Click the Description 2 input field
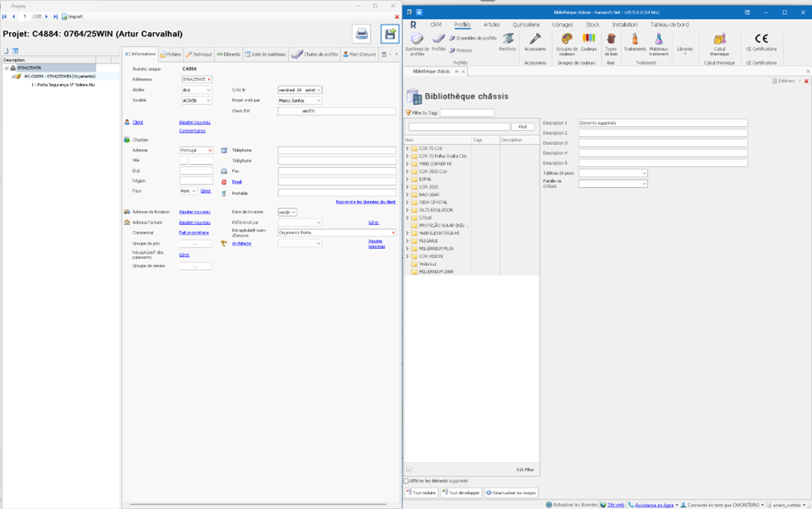This screenshot has height=509, width=812. pyautogui.click(x=662, y=133)
